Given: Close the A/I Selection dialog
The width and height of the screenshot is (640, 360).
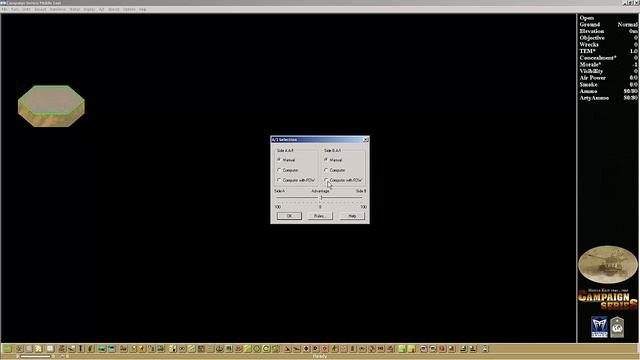Looking at the screenshot, I should (x=366, y=140).
